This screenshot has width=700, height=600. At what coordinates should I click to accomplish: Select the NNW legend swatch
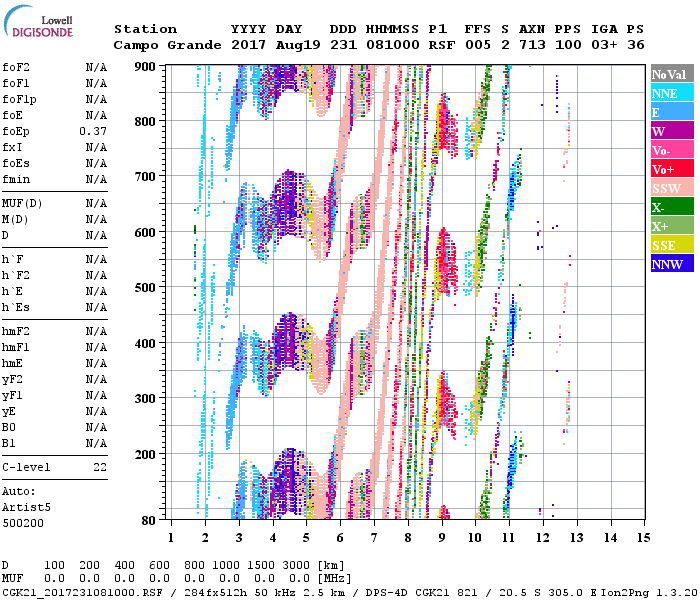pyautogui.click(x=672, y=264)
